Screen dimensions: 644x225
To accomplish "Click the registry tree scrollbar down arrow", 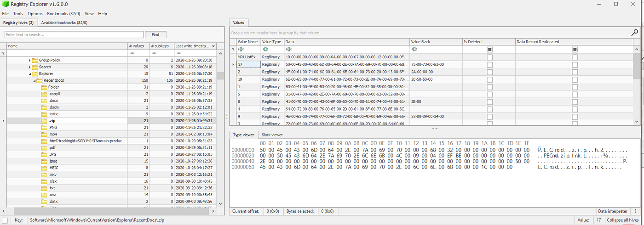I will (220, 203).
